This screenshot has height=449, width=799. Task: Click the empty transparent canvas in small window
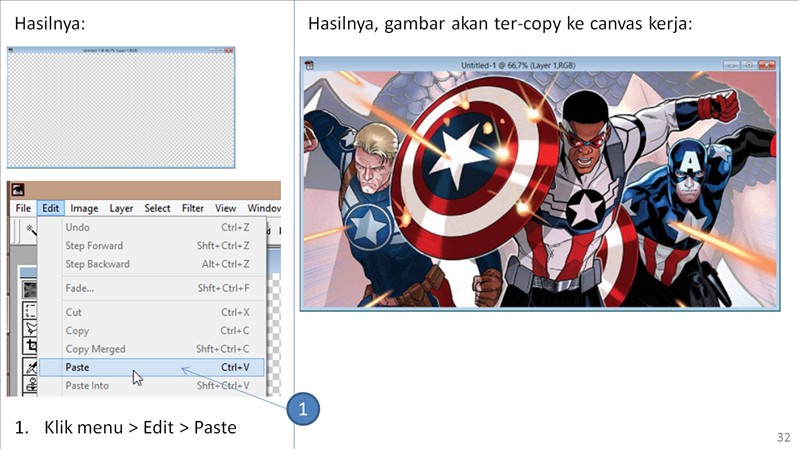[121, 110]
